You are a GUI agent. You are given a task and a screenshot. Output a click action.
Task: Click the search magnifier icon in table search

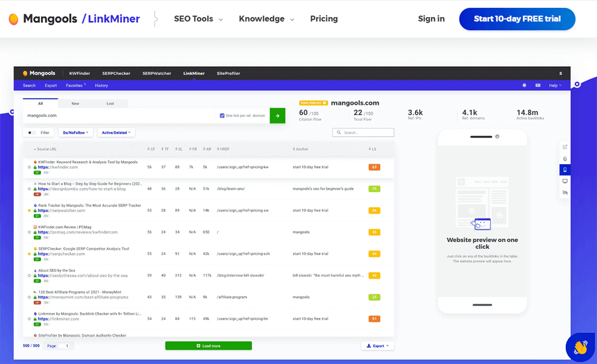coord(339,132)
